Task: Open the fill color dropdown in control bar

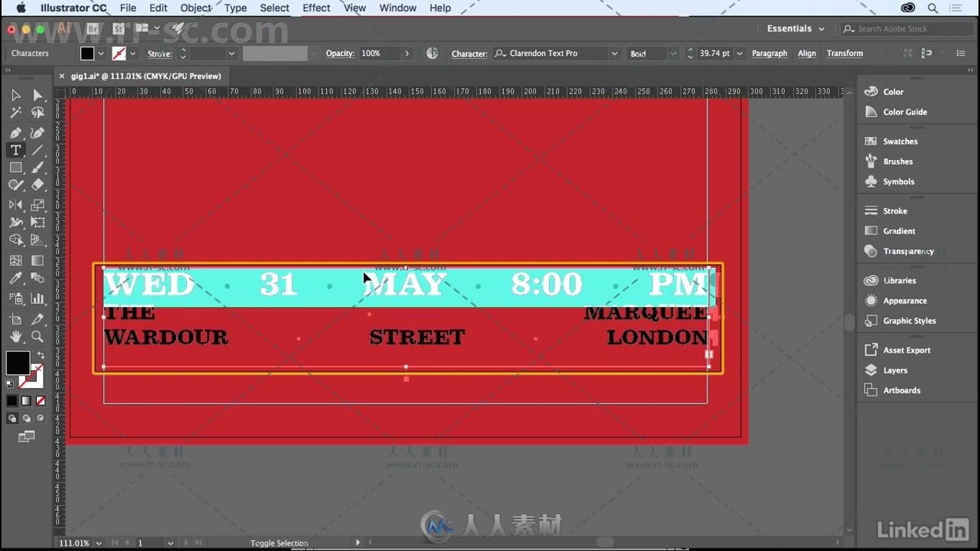Action: tap(100, 54)
